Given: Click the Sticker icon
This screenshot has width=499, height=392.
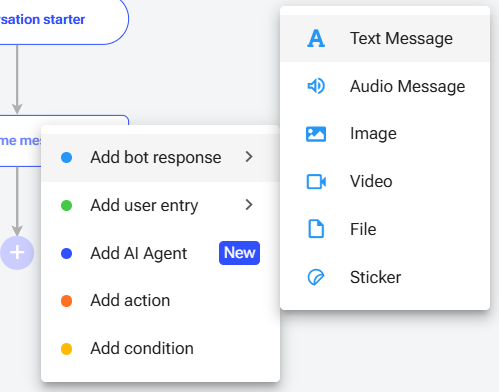Looking at the screenshot, I should click(315, 277).
